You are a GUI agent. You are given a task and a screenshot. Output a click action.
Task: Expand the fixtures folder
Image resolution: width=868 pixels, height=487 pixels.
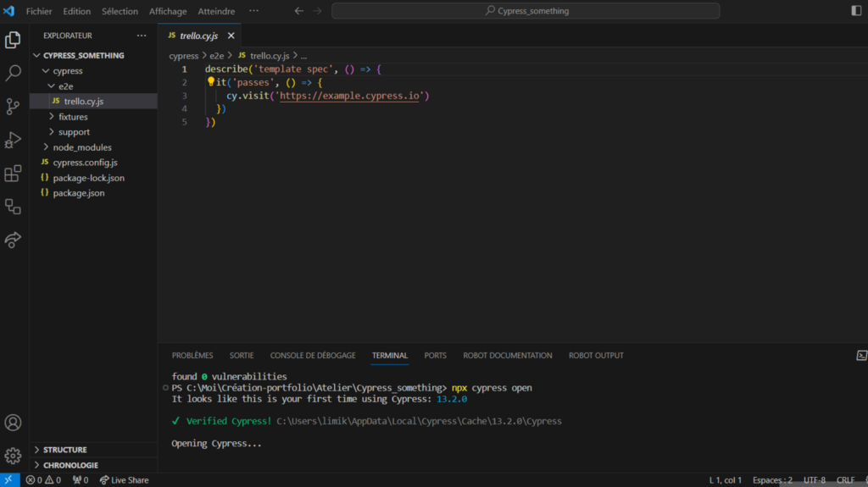(73, 117)
